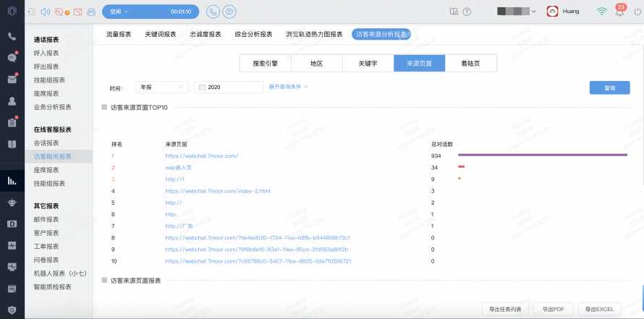
Task: Switch to 流量报表 tab
Action: pyautogui.click(x=119, y=35)
